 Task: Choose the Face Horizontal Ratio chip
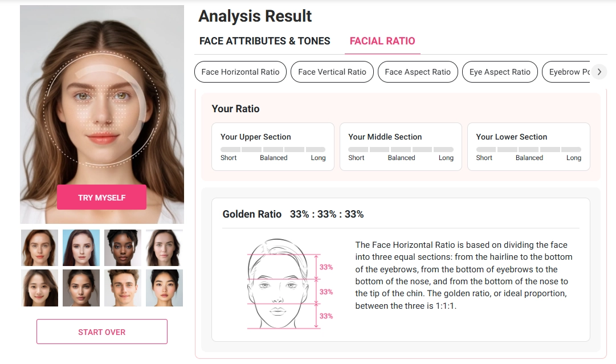(x=240, y=72)
